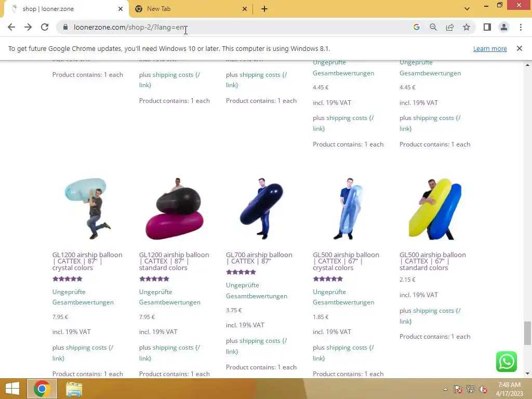532x399 pixels.
Task: Open the Google icon in address bar
Action: 416,27
